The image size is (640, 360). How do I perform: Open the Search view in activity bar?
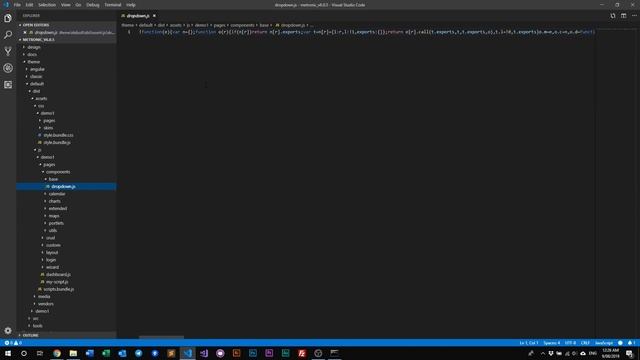point(8,35)
